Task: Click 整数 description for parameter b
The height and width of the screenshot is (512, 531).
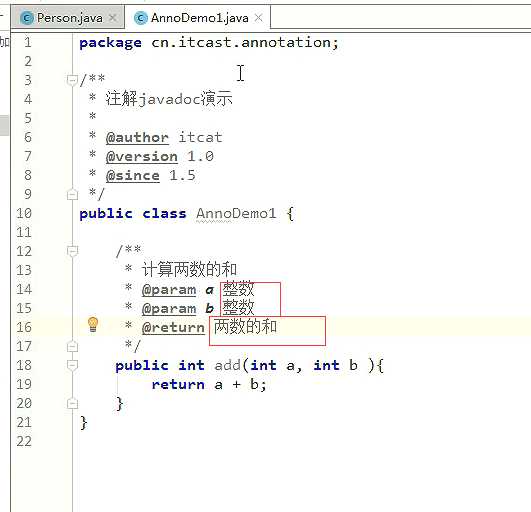Action: 238,307
